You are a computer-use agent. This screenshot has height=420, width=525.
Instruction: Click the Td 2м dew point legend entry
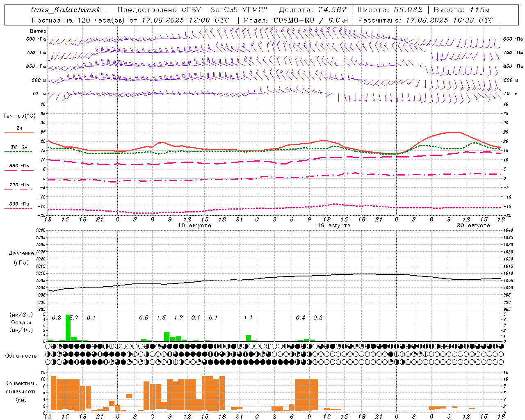click(19, 147)
